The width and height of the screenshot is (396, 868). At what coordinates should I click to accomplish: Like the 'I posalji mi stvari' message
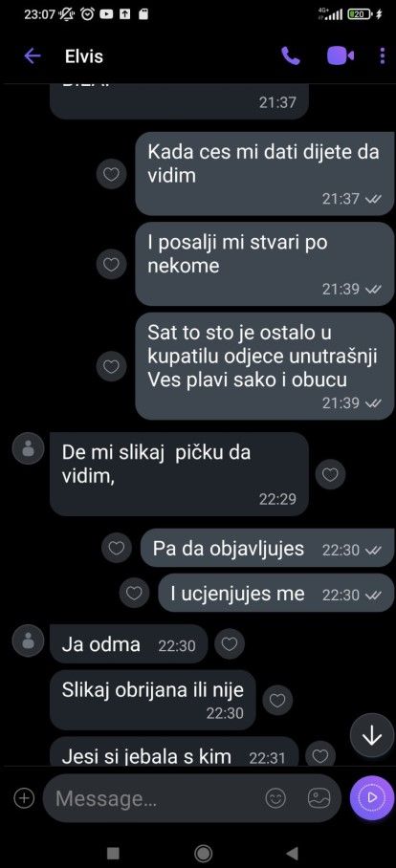pyautogui.click(x=111, y=264)
